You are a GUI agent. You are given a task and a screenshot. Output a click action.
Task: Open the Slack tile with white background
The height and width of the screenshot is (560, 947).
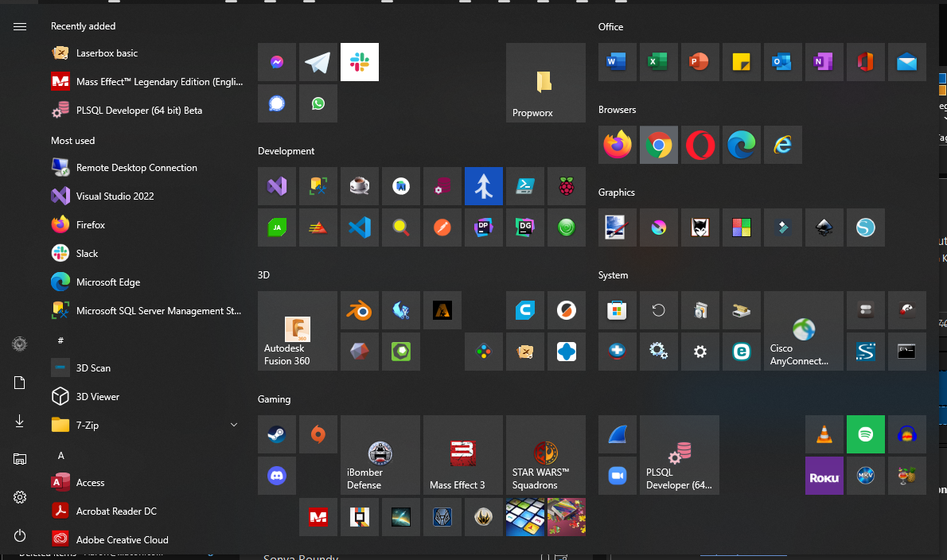[360, 61]
